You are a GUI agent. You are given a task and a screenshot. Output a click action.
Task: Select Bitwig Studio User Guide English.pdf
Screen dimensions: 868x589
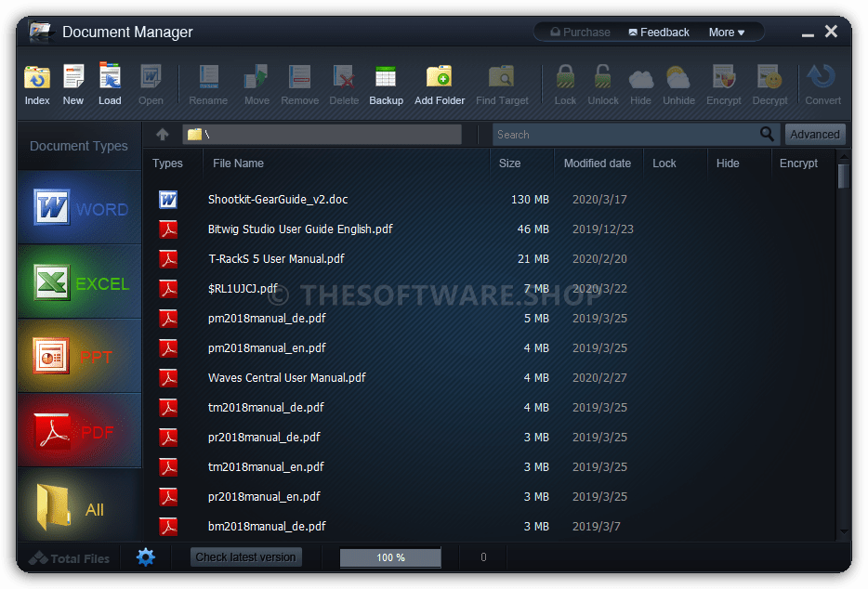pos(300,229)
